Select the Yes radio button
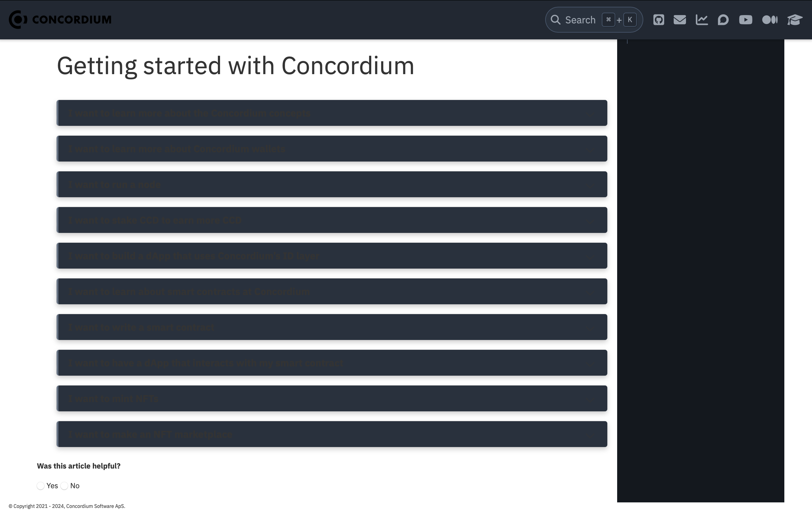The image size is (812, 515). coord(41,486)
